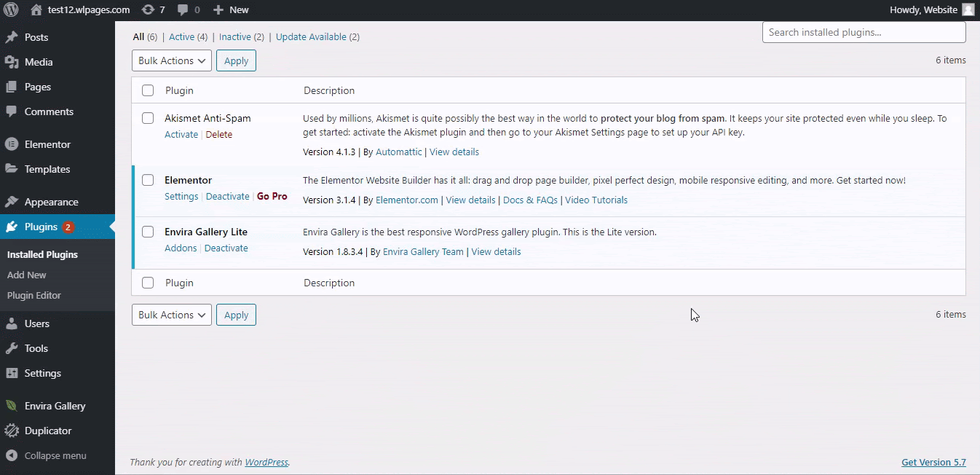
Task: Open the Plugin Editor submenu item
Action: (x=34, y=295)
